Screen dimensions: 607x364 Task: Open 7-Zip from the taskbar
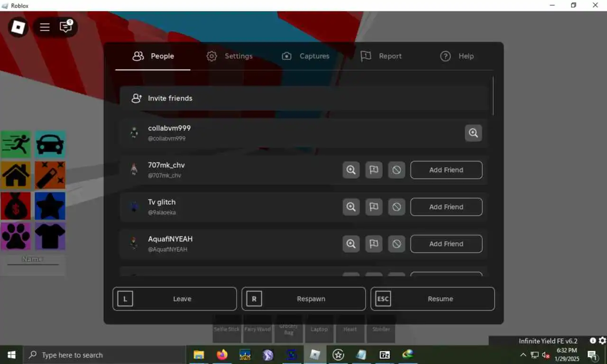click(x=385, y=355)
